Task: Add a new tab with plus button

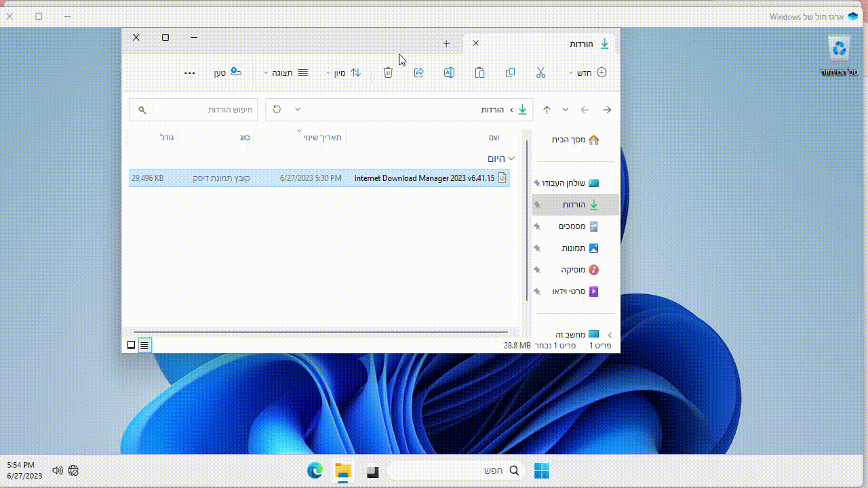Action: click(x=446, y=44)
